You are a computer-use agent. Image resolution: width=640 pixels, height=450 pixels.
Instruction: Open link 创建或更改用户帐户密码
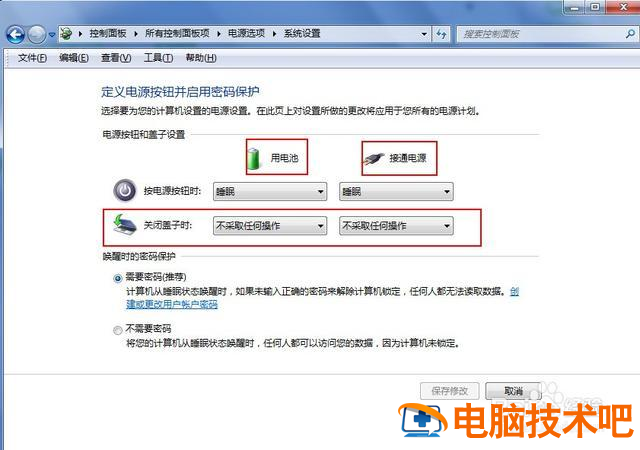coord(172,304)
